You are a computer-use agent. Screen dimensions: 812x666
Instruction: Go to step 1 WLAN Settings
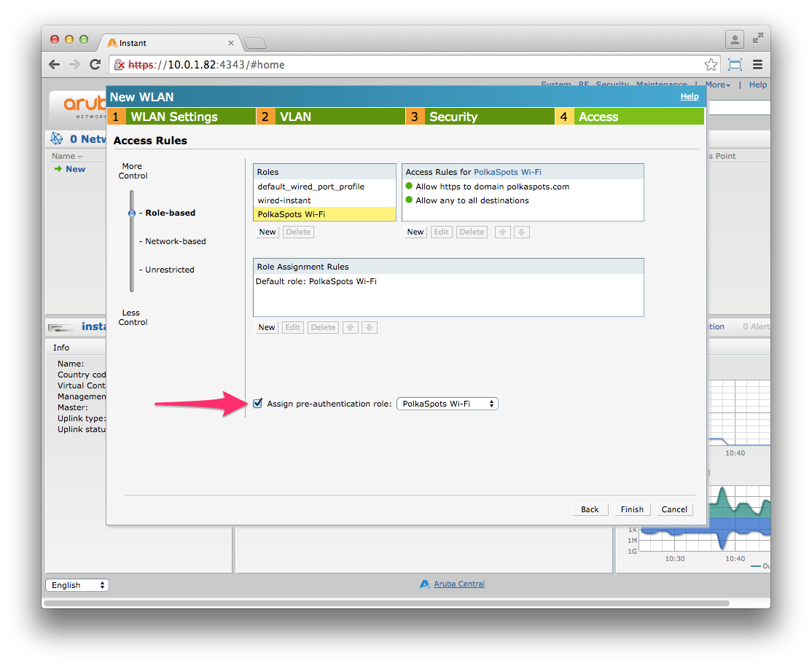[x=181, y=117]
